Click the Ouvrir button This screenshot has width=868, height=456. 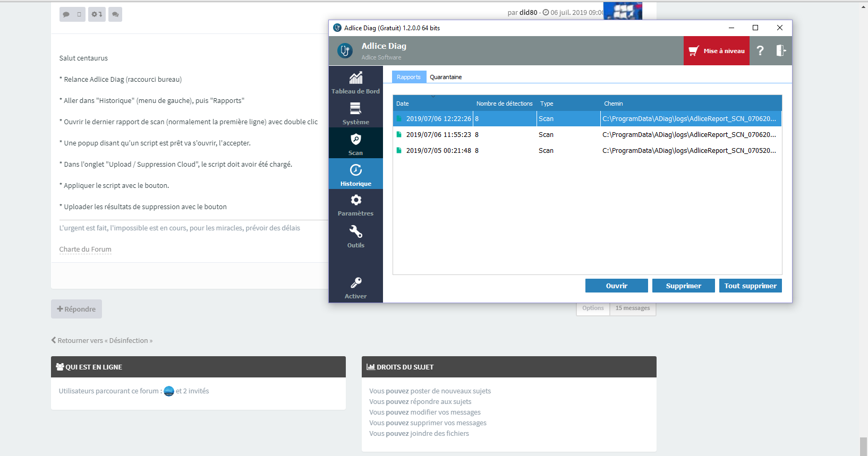pyautogui.click(x=616, y=286)
